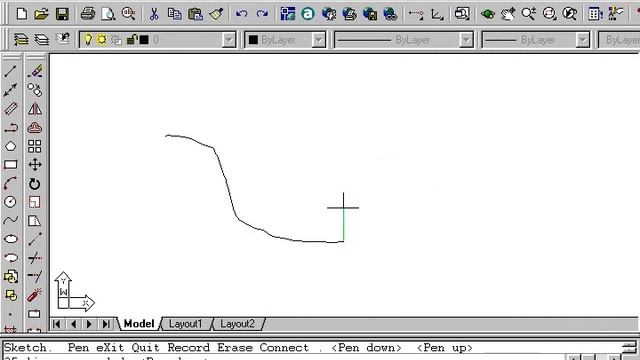Expand the layer list dropdown arrow
640x360 pixels.
pos(229,40)
